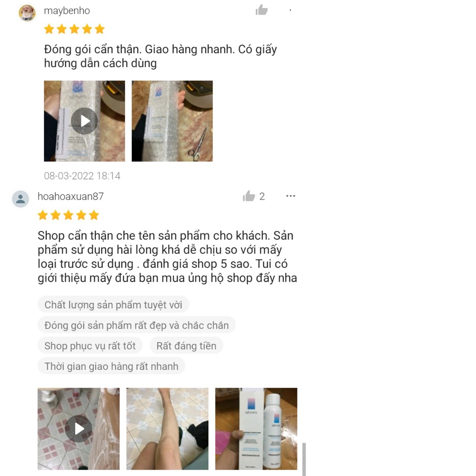
Task: Select tag 'Shop phục vụ rất tốt'
Action: click(x=90, y=346)
